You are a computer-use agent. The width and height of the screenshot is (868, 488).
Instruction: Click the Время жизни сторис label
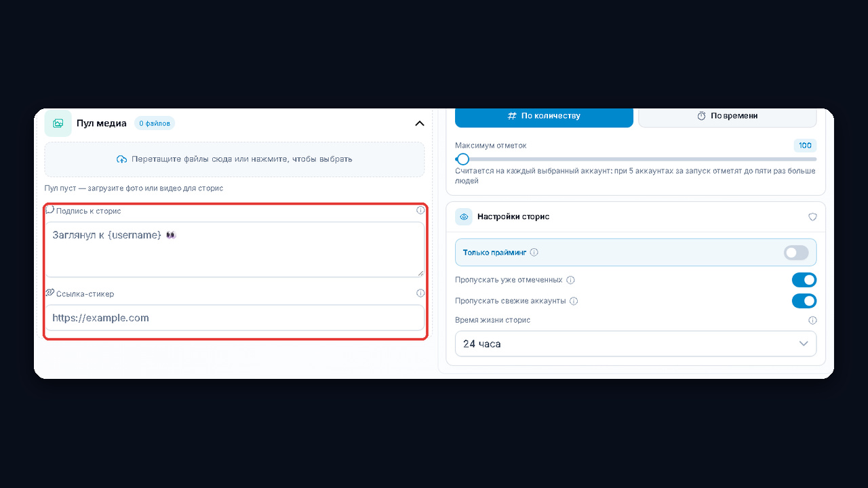493,320
